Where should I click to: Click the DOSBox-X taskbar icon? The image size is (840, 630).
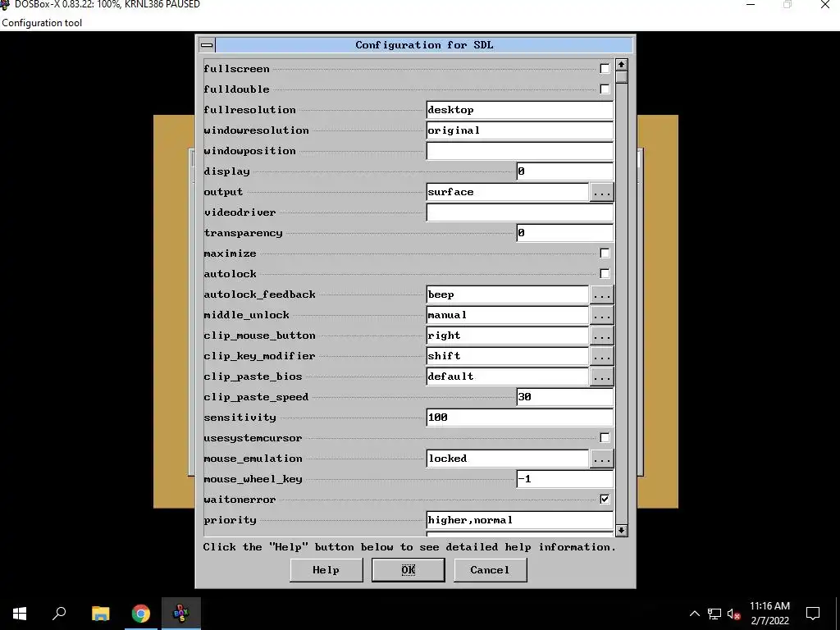pos(181,614)
